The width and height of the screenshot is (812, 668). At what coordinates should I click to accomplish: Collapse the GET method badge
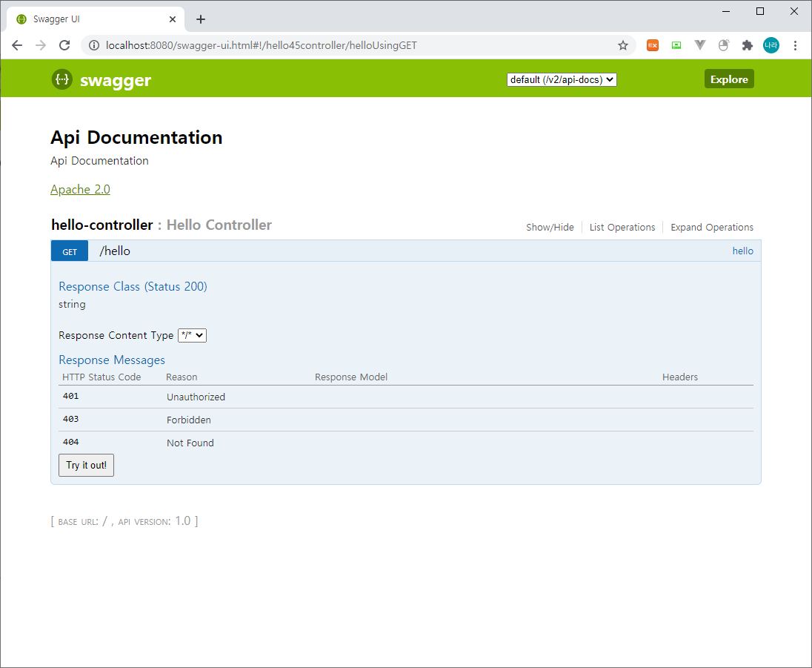tap(70, 251)
